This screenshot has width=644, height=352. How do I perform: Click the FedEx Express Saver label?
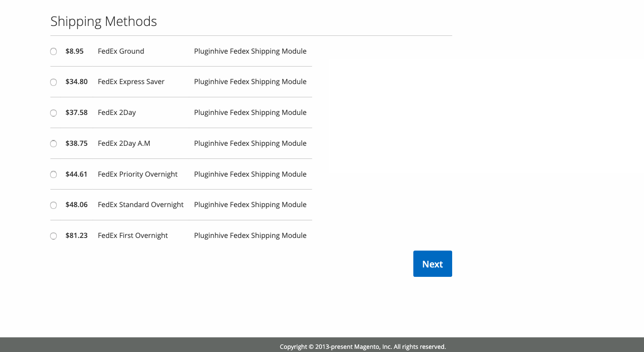point(131,81)
